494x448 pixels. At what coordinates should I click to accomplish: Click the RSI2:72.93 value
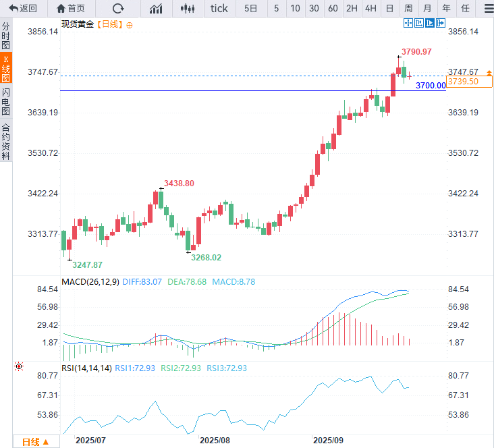181,368
